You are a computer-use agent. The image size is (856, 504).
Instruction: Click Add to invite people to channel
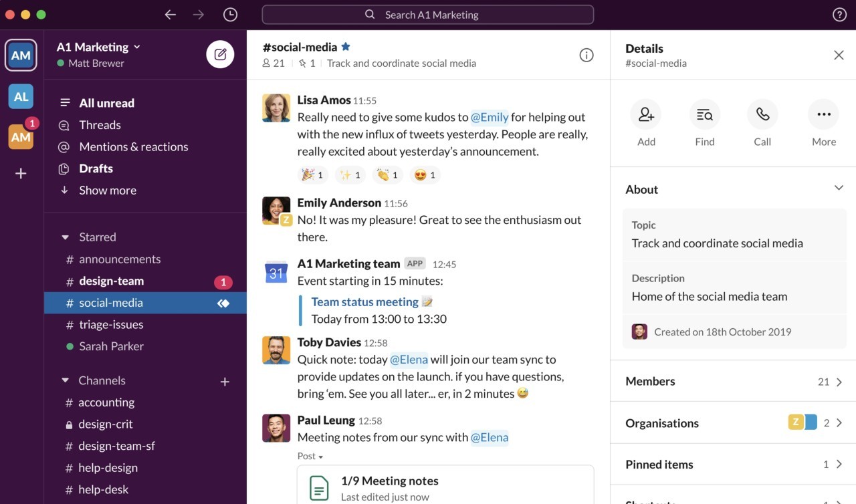coord(645,114)
